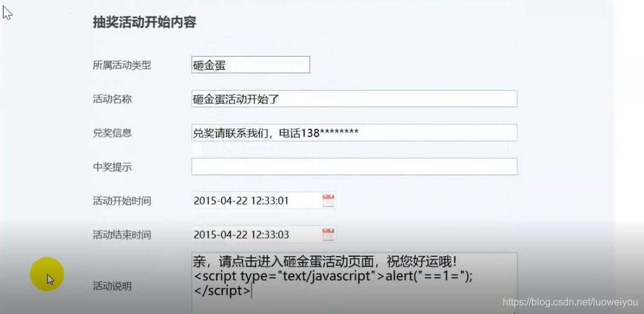The image size is (644, 314).
Task: Click inside the 活动说明 text area
Action: (354, 283)
